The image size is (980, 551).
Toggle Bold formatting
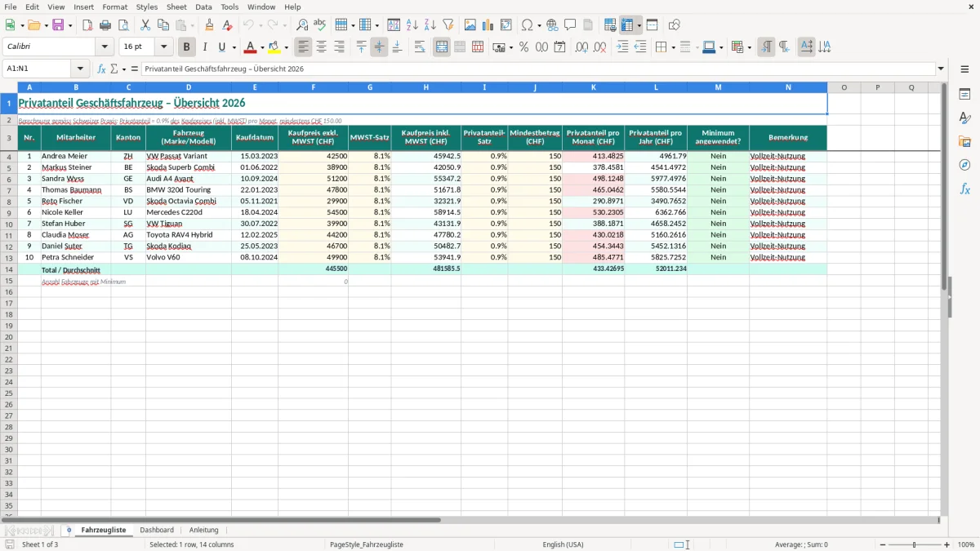pos(187,47)
